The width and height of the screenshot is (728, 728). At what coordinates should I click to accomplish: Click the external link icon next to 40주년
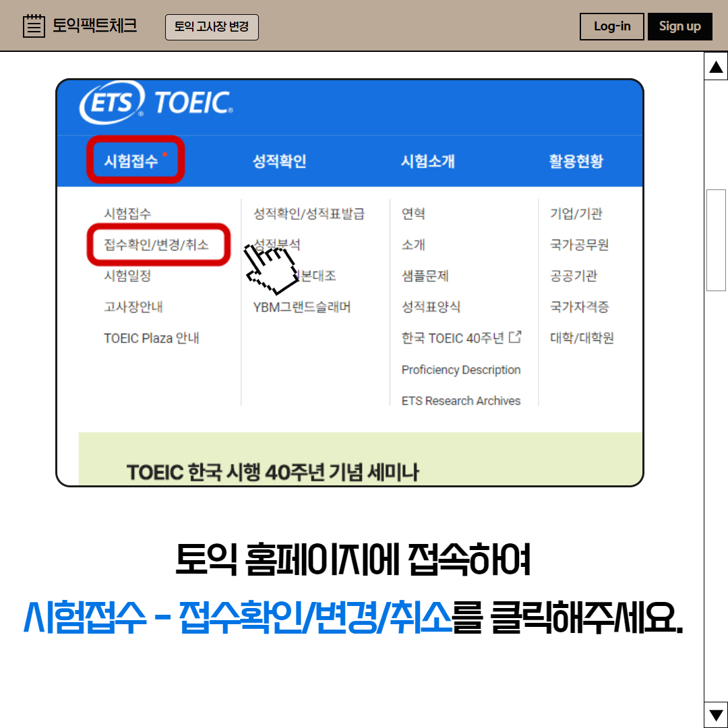[x=516, y=337]
